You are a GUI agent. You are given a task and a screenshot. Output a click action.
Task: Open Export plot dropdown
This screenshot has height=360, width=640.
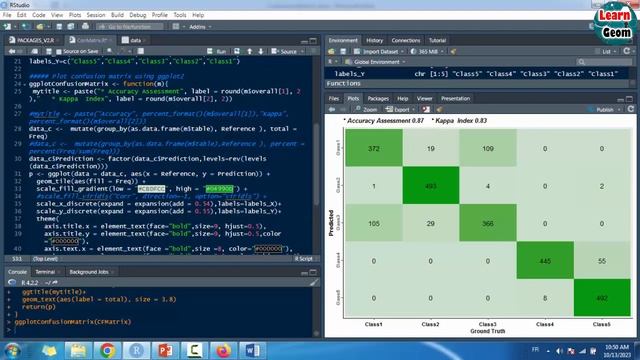(400, 109)
